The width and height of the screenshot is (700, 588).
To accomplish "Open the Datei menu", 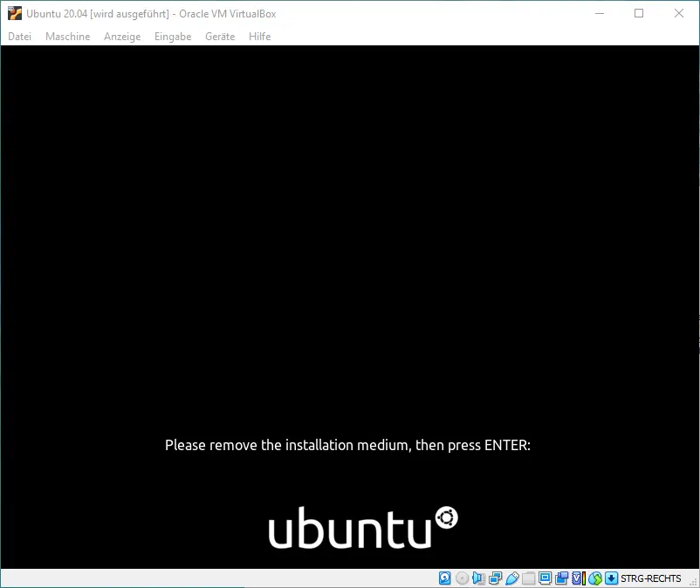I will click(19, 37).
